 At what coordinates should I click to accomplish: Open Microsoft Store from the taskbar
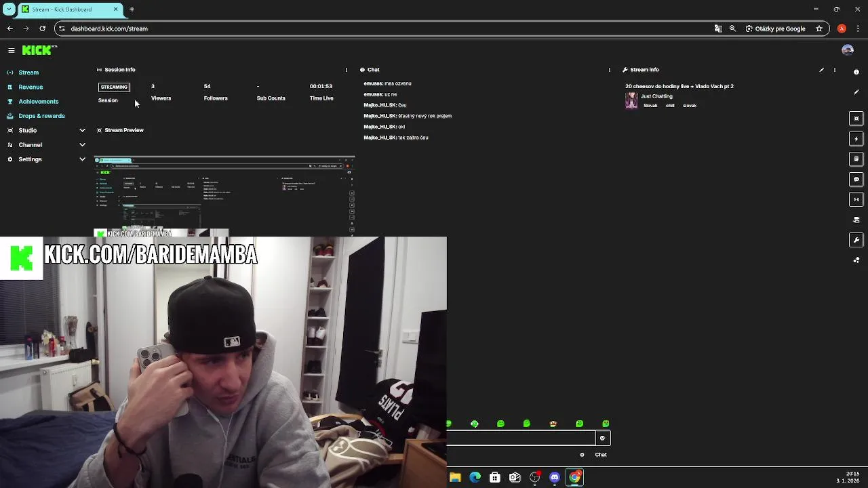pos(495,477)
